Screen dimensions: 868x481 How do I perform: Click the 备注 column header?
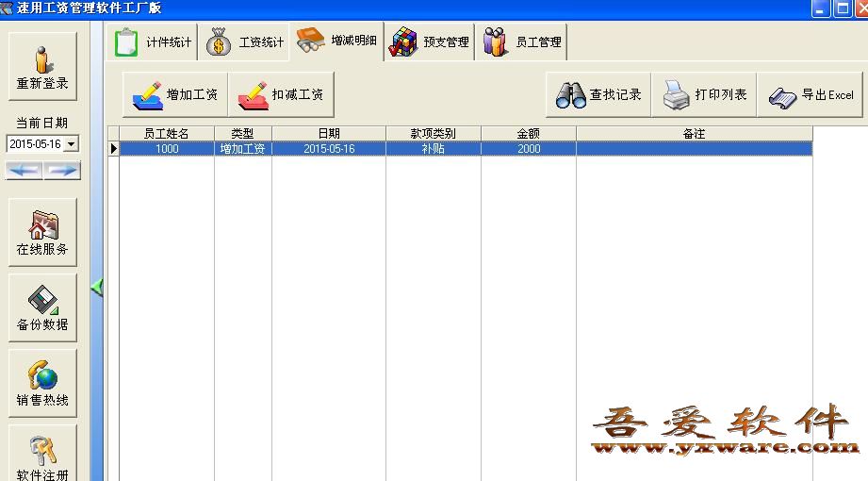pos(695,134)
